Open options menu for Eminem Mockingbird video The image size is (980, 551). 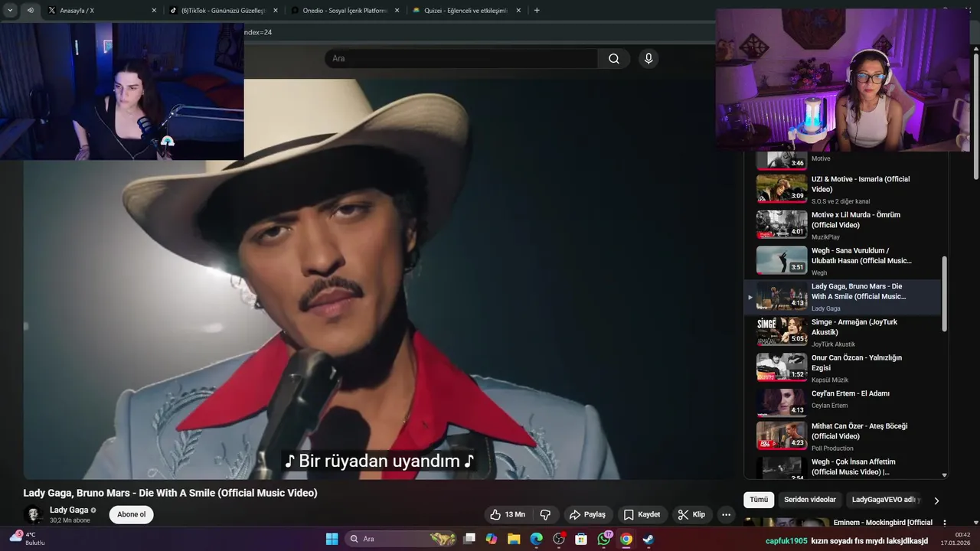tap(945, 523)
